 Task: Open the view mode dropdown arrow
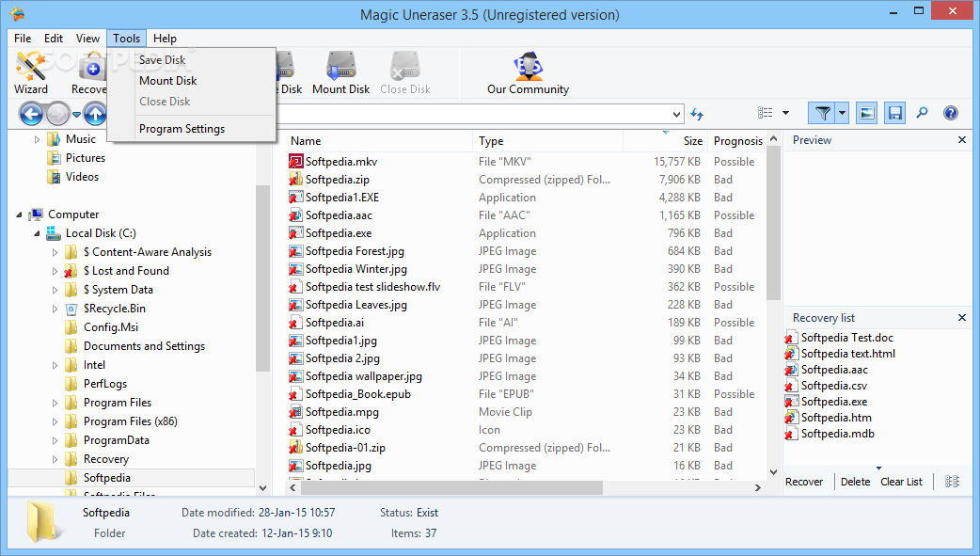(785, 113)
